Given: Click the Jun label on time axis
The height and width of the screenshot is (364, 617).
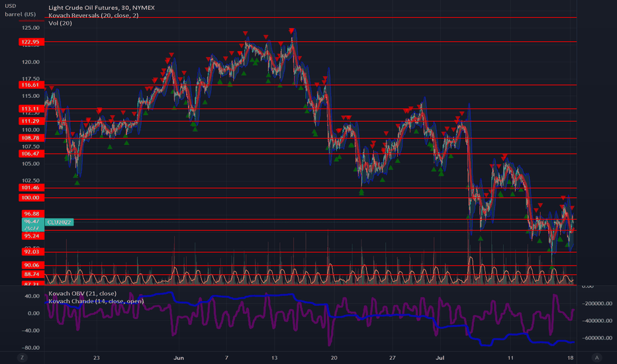Looking at the screenshot, I should pos(179,357).
